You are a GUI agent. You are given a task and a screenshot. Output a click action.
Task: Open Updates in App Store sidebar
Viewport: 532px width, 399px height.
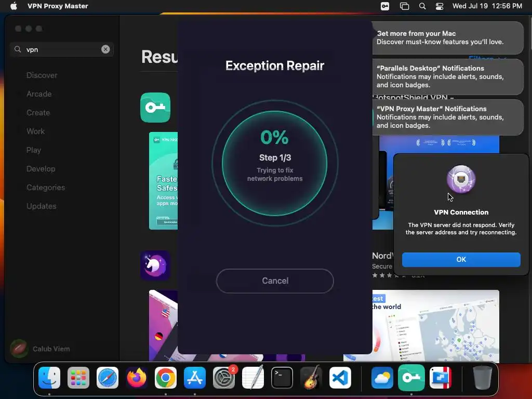tap(42, 206)
